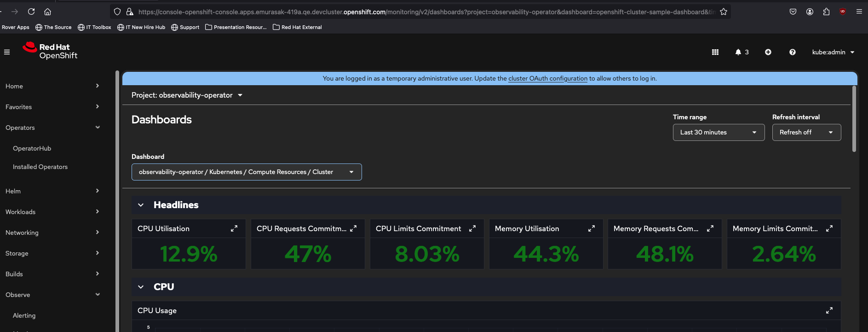The height and width of the screenshot is (332, 868).
Task: Click the 12.9% CPU Utilisation value
Action: click(x=189, y=254)
